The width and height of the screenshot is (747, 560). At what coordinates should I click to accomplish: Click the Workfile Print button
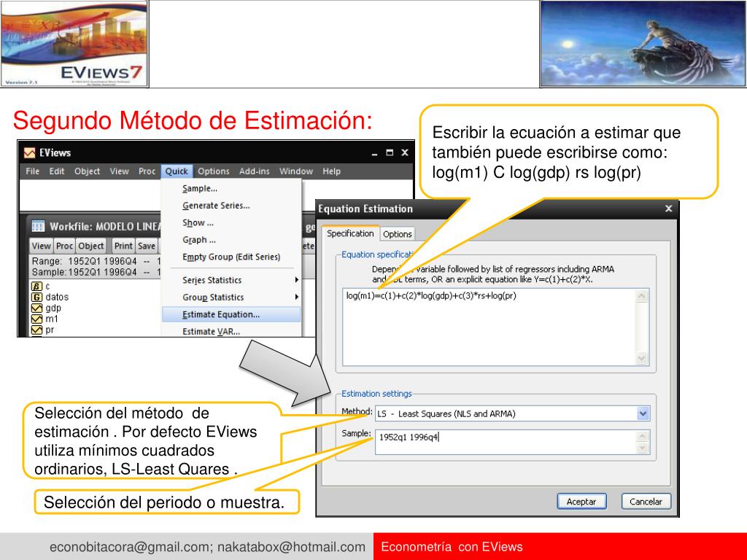pyautogui.click(x=123, y=246)
